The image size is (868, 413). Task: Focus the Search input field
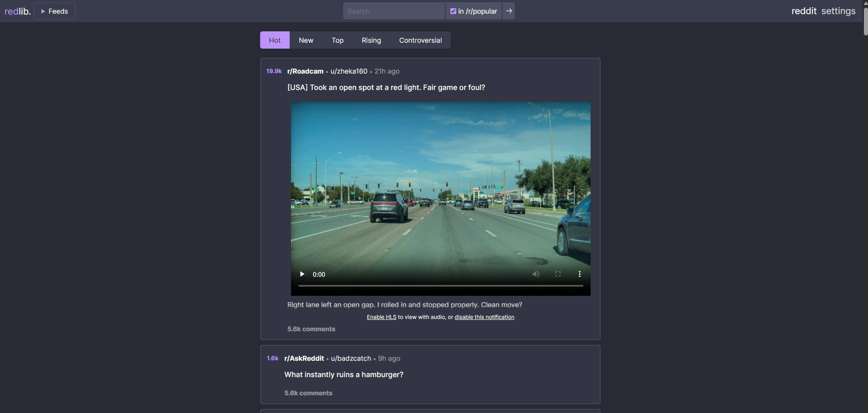coord(394,11)
